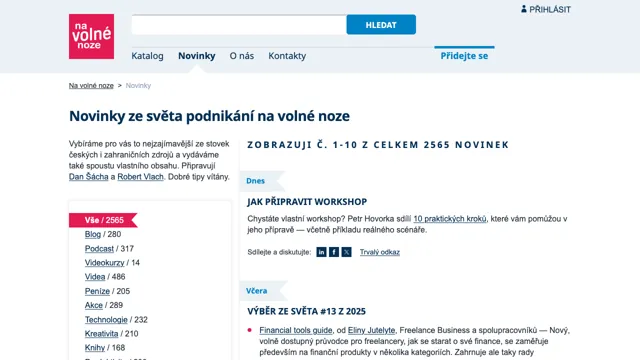Open Výběr ze světa #13 z 2025

click(x=306, y=311)
